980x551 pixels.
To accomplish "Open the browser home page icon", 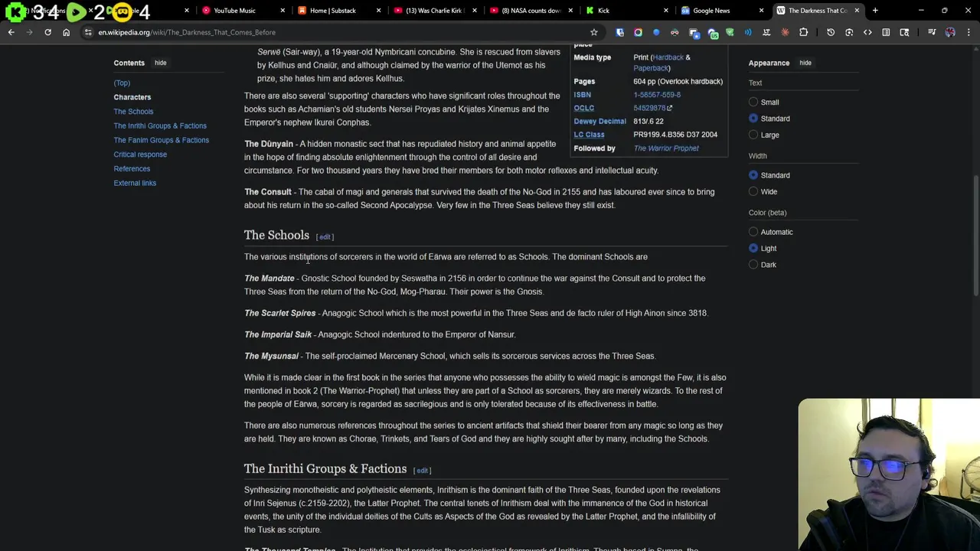I will (x=66, y=32).
